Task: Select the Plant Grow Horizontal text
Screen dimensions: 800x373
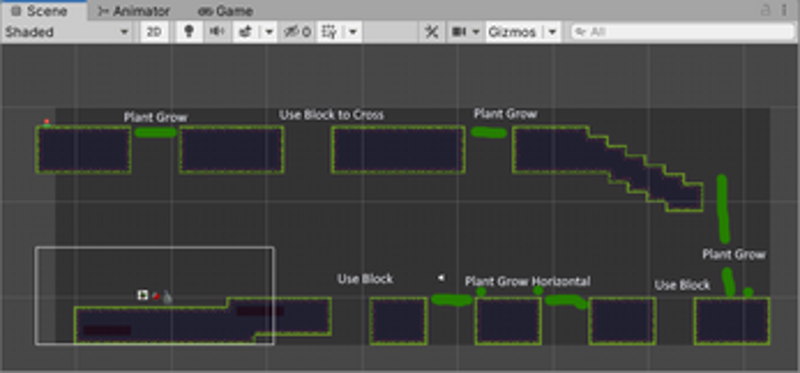Action: click(x=528, y=281)
